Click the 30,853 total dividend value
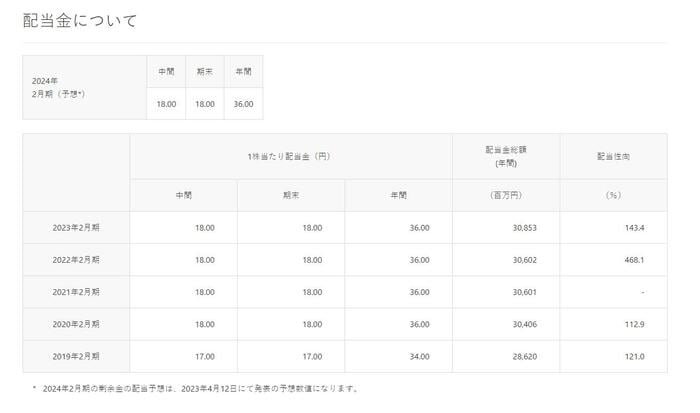The image size is (700, 413). [522, 228]
